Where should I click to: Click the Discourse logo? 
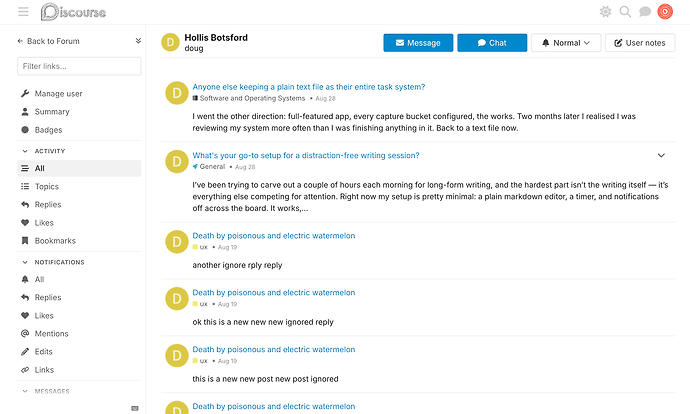(x=73, y=12)
